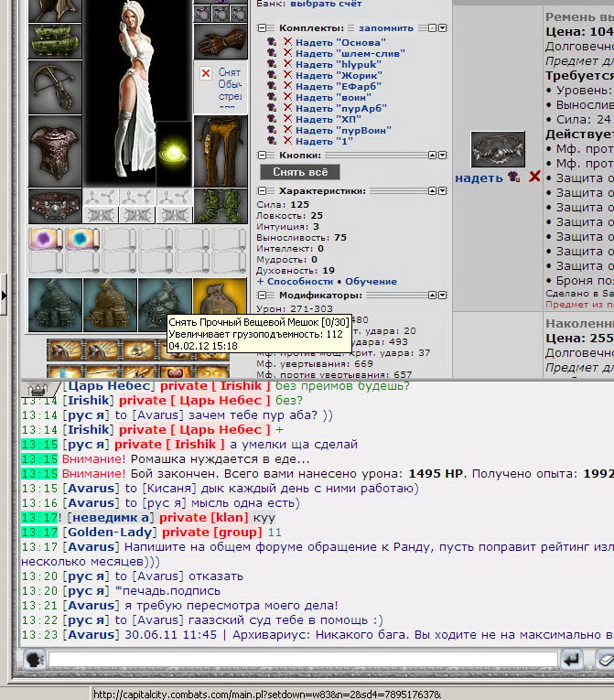Click the status bar URL text
Image resolution: width=614 pixels, height=700 pixels.
[x=267, y=695]
